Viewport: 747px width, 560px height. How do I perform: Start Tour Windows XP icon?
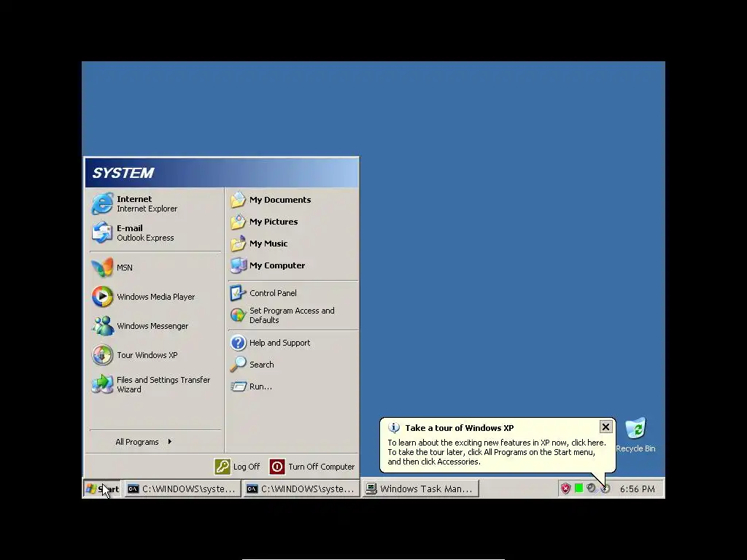click(x=102, y=355)
